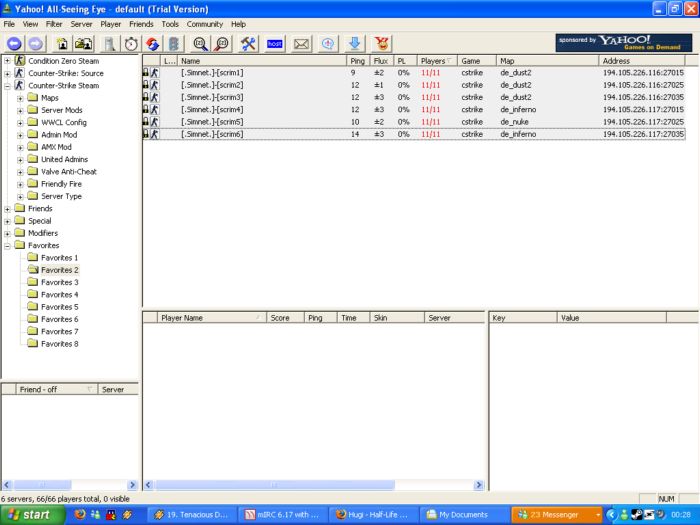
Task: Click the folder with players toolbar icon
Action: [x=83, y=44]
